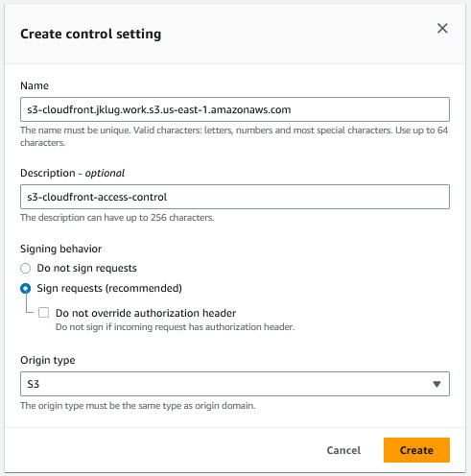
Task: Focus the Description optional text field
Action: 235,197
